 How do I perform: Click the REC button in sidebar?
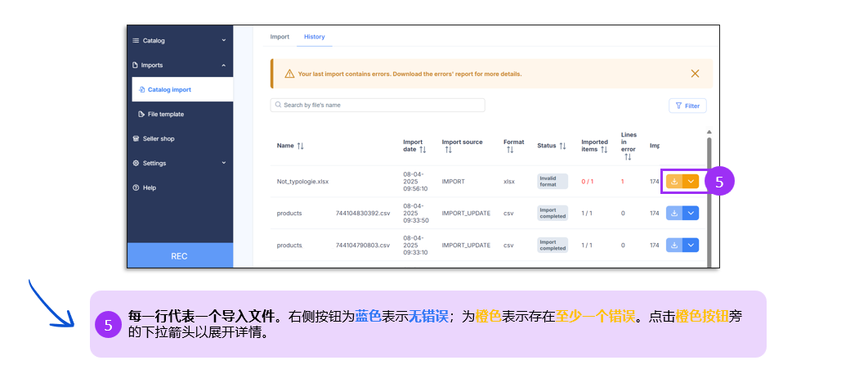pos(179,256)
